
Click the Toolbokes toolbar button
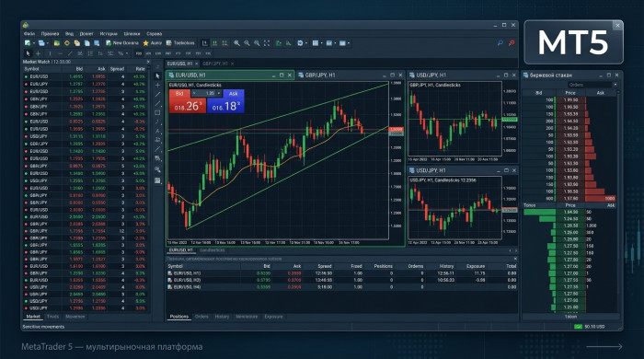[180, 42]
